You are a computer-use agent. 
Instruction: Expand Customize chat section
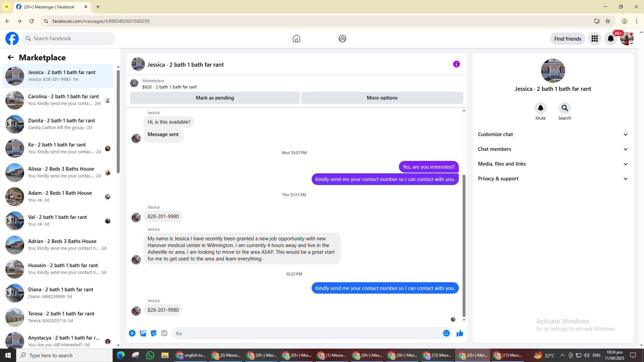(553, 134)
